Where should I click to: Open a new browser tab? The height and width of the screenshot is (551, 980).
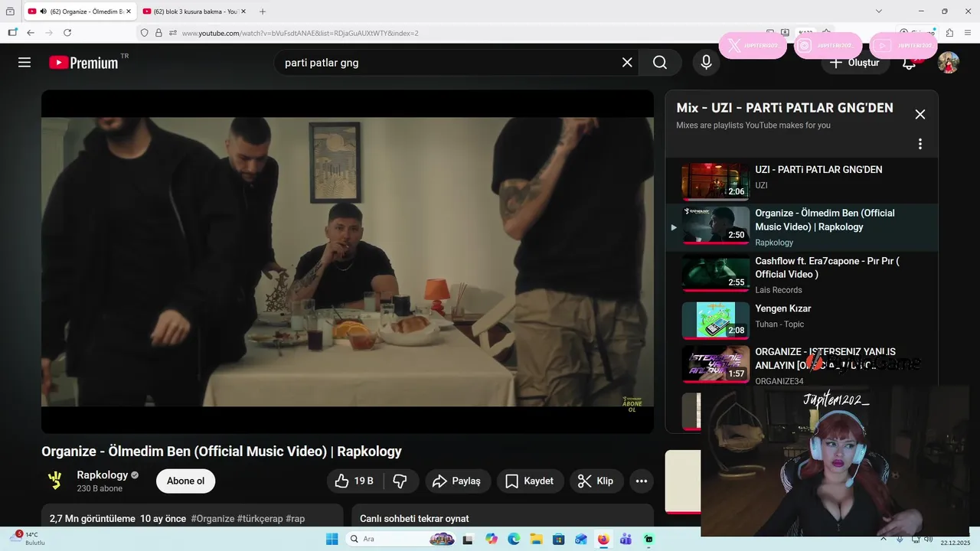tap(263, 11)
